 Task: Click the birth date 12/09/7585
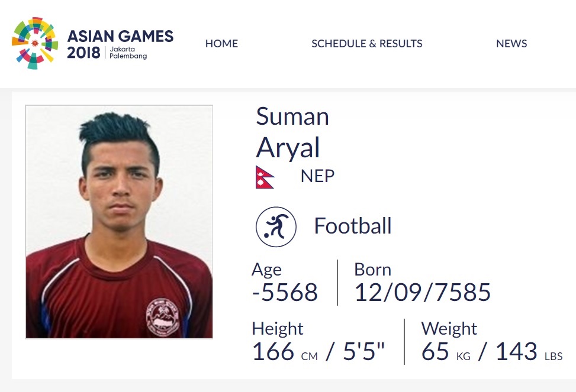(423, 293)
